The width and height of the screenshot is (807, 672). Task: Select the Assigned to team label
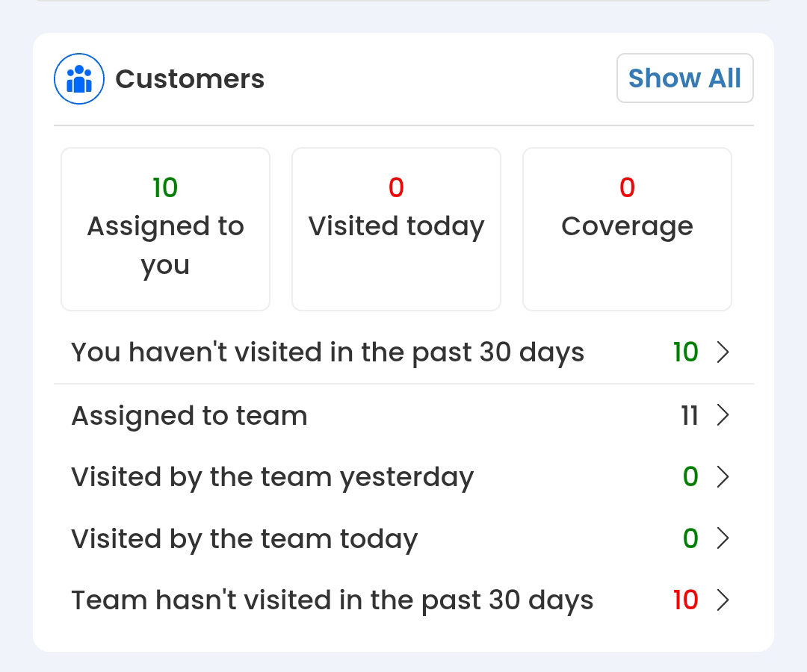pyautogui.click(x=189, y=416)
